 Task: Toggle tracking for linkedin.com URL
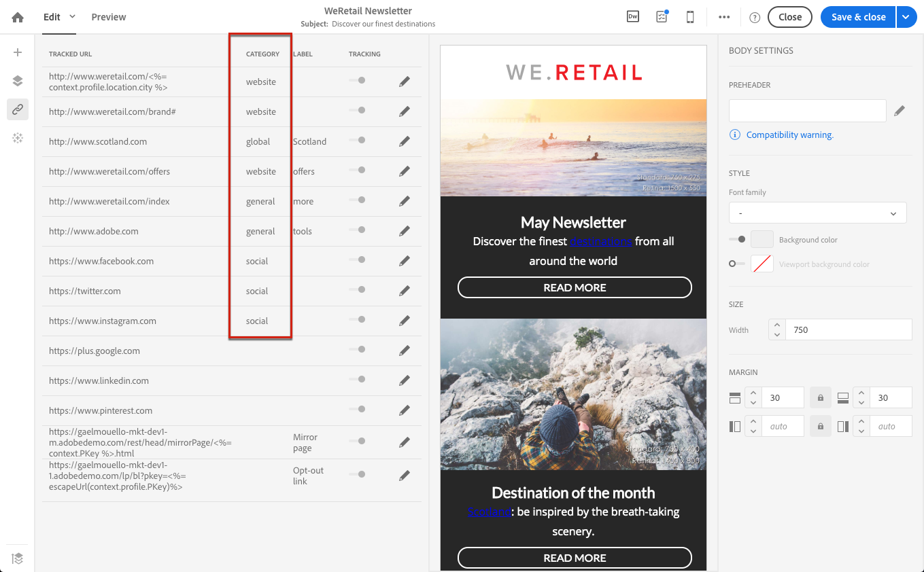coord(357,379)
